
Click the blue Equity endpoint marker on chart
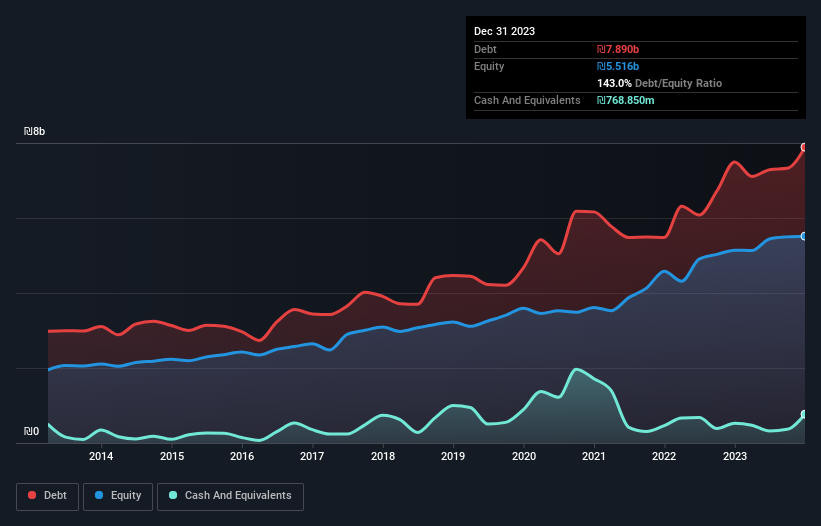pyautogui.click(x=804, y=236)
